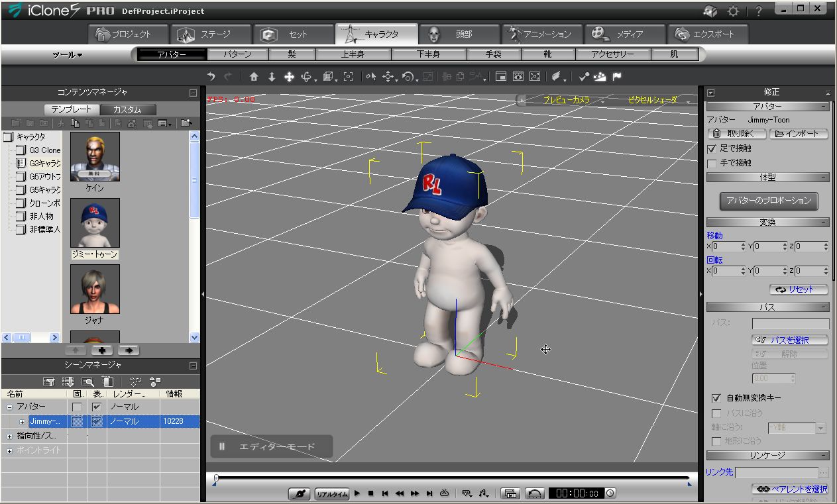Jump to the last frame
The image size is (837, 504).
(429, 493)
